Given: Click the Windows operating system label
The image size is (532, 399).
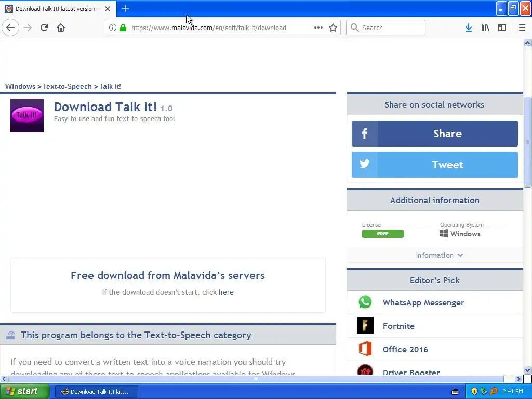Looking at the screenshot, I should point(465,234).
